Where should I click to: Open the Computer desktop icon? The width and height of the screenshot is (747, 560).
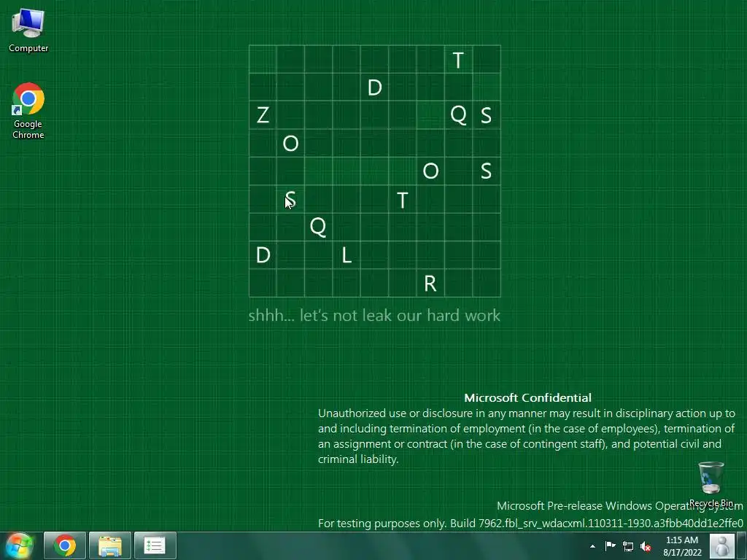pos(28,30)
